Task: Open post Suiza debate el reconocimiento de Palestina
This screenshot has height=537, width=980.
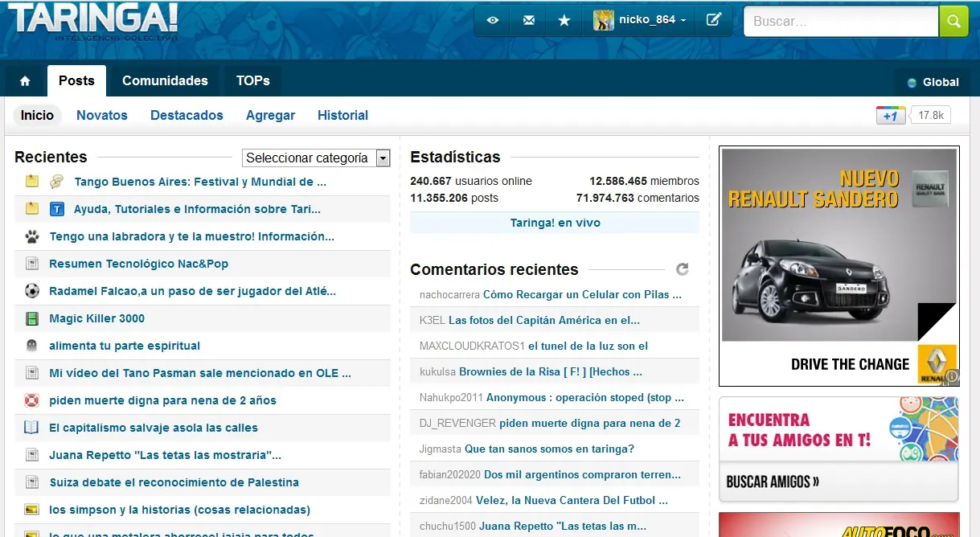Action: [174, 482]
